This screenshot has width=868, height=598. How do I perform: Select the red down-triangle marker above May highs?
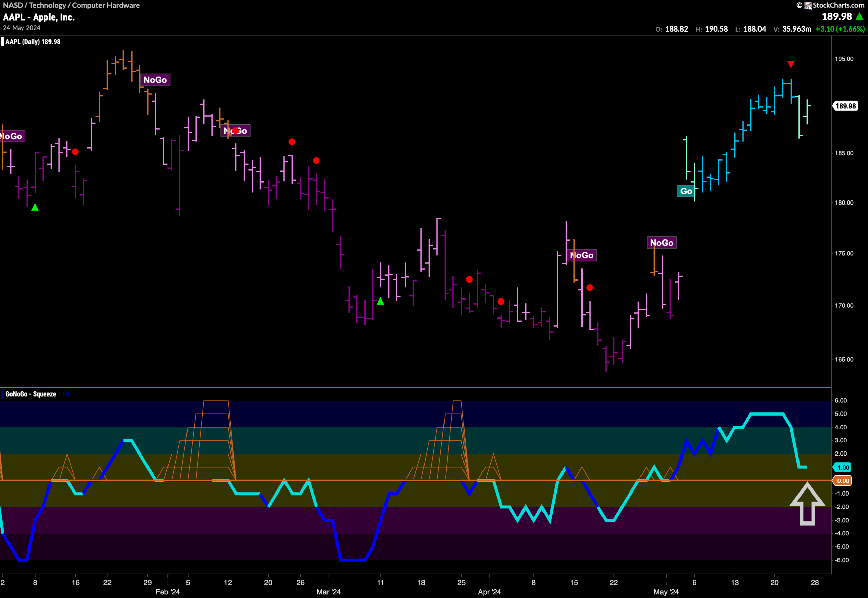click(791, 64)
